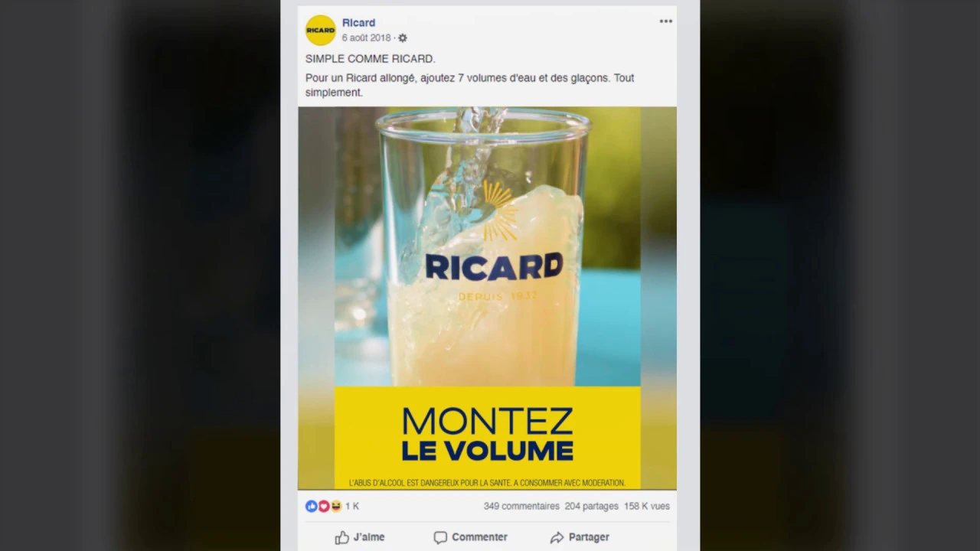Click the post privacy gear icon
The width and height of the screenshot is (980, 551).
click(x=403, y=38)
